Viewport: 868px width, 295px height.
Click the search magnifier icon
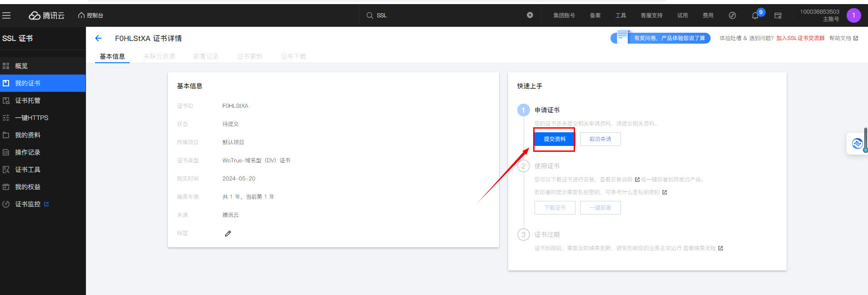370,15
